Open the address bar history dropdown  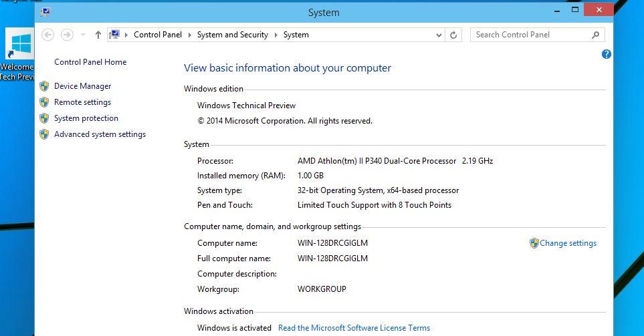click(x=439, y=35)
